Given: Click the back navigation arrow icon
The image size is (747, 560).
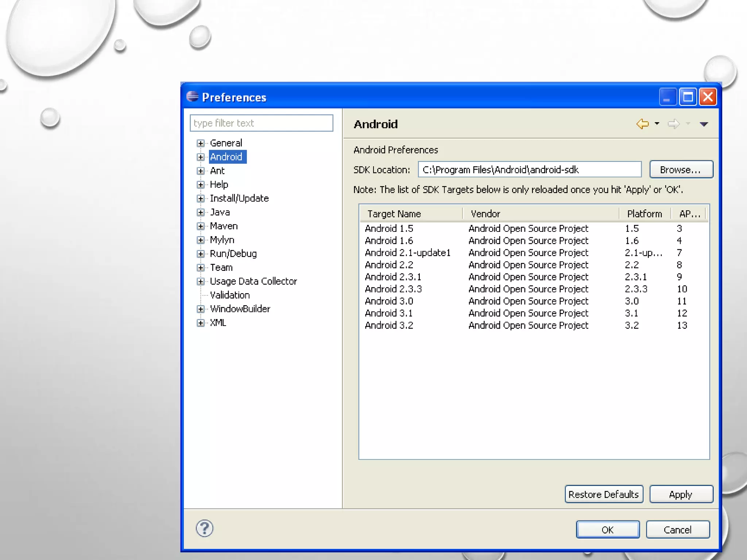Looking at the screenshot, I should pos(642,124).
